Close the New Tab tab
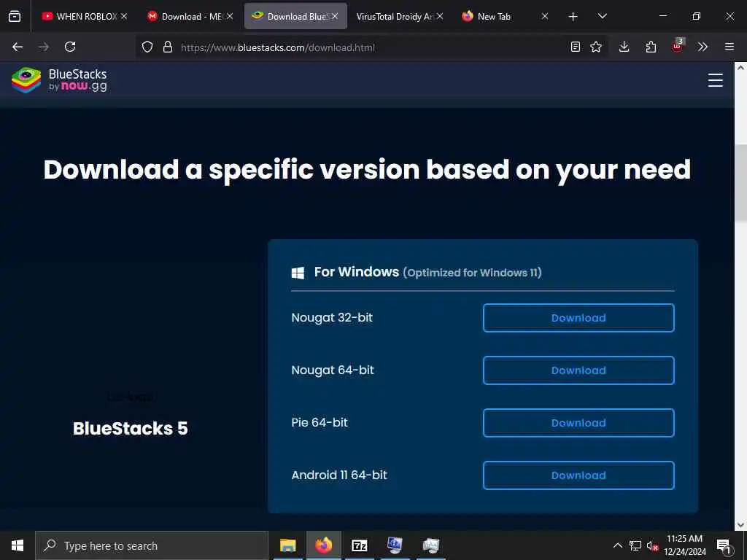 (x=544, y=16)
